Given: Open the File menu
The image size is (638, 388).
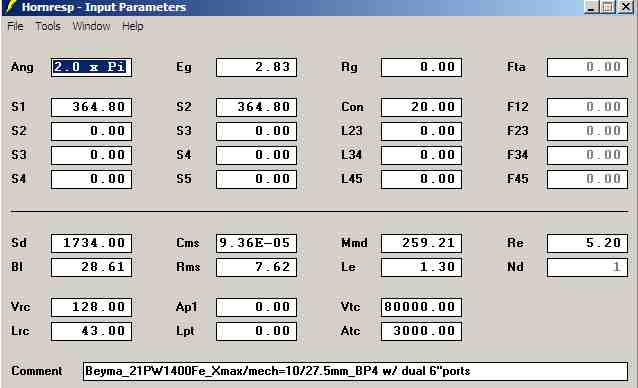Looking at the screenshot, I should pos(15,26).
